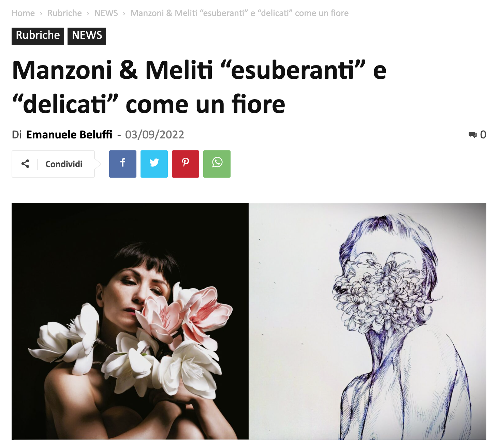This screenshot has width=500, height=448.
Task: Send the article through WhatsApp icon
Action: [217, 164]
